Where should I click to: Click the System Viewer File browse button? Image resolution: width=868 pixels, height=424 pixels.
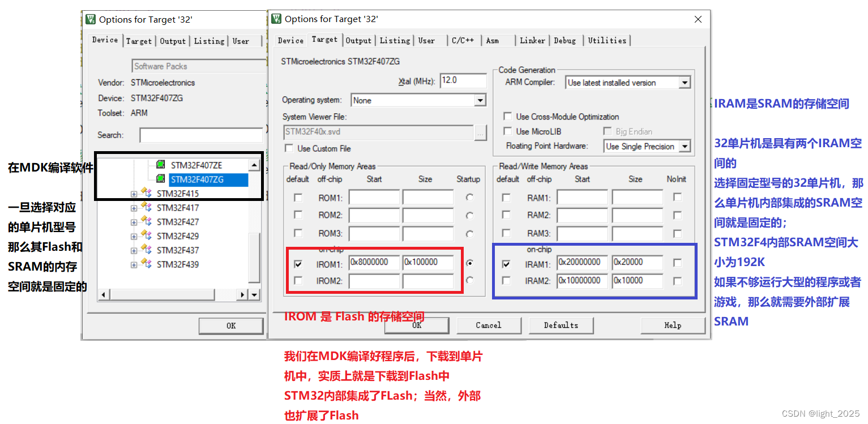pos(480,132)
